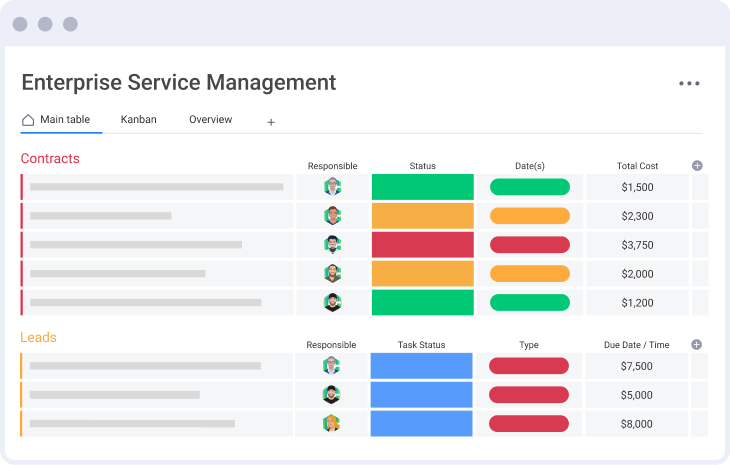Click the red type pill in the $8,000 row

coord(528,424)
